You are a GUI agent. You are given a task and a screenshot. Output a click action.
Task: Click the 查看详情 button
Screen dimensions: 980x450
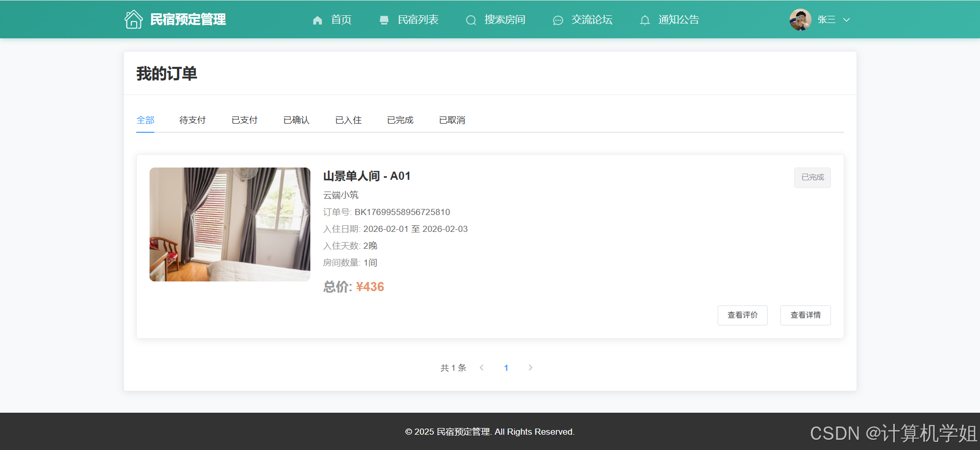click(x=805, y=315)
